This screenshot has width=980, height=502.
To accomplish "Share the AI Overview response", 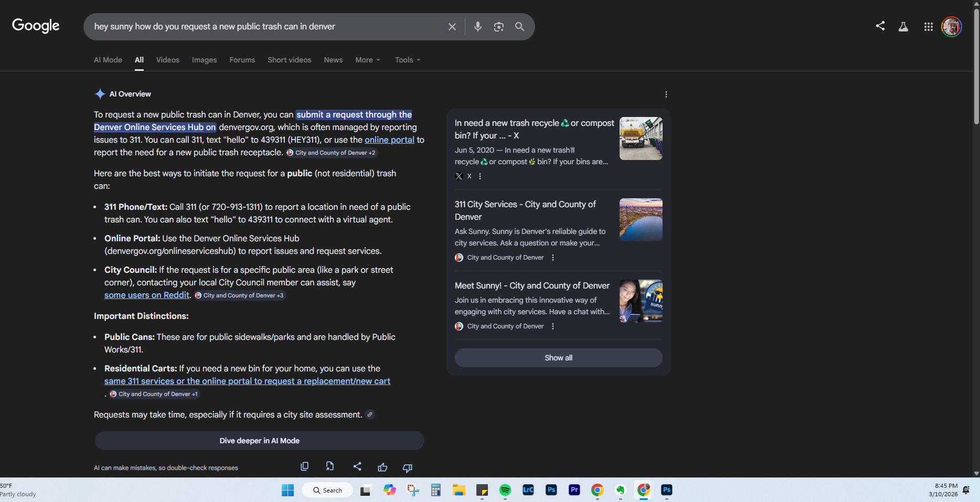I will click(x=357, y=466).
